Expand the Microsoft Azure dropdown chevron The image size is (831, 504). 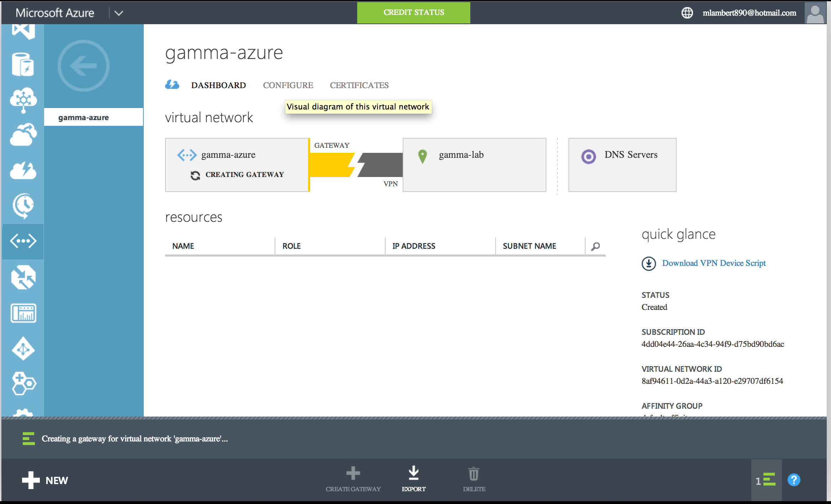(x=119, y=13)
